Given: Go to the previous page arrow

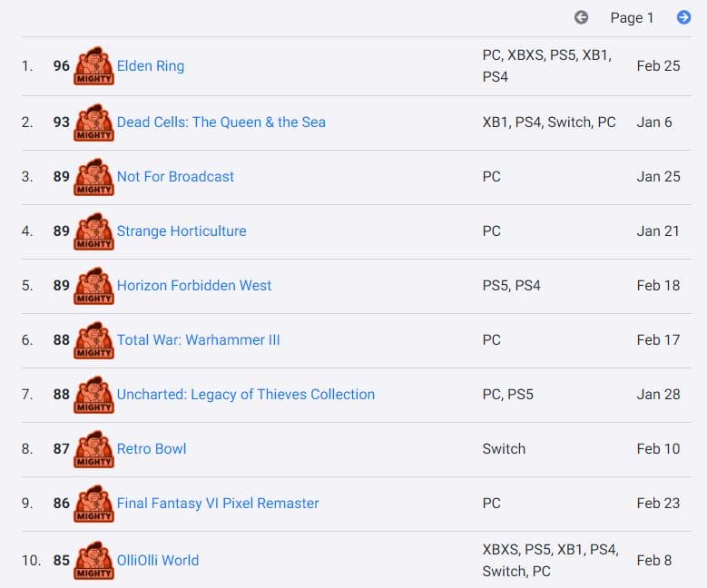Looking at the screenshot, I should pyautogui.click(x=581, y=17).
